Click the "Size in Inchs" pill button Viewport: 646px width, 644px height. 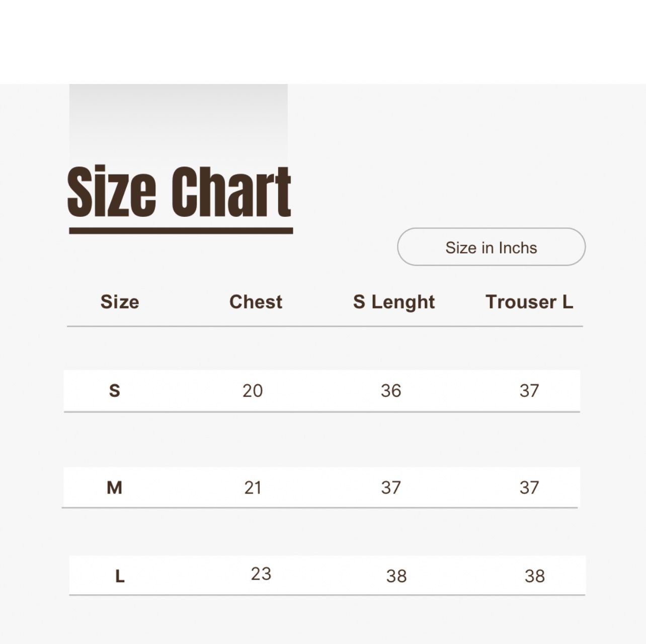point(491,247)
